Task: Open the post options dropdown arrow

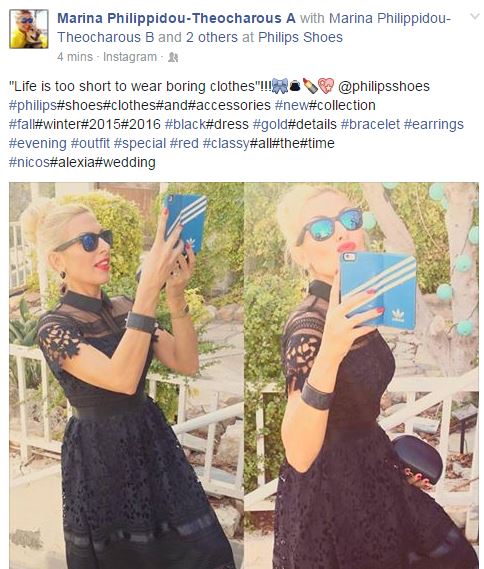Action: click(x=475, y=17)
